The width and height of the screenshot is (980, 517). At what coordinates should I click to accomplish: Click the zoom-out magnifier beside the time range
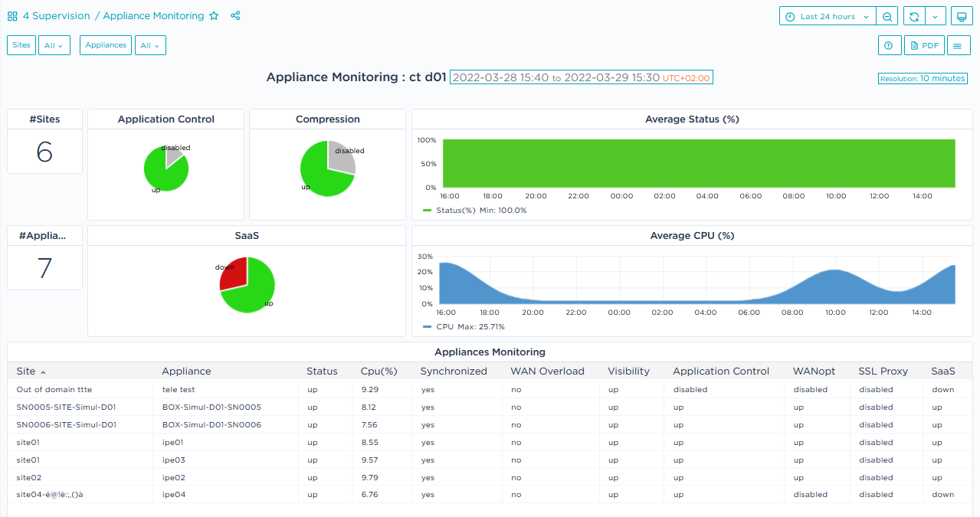[x=887, y=15]
